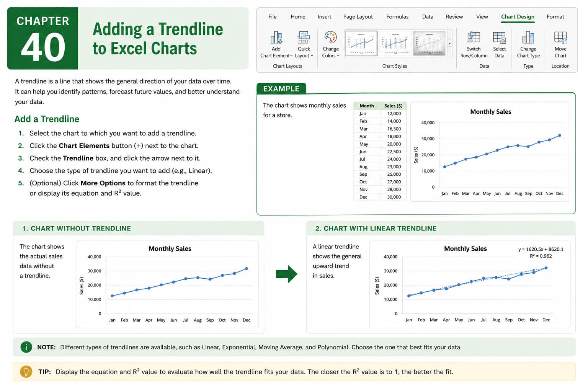This screenshot has width=588, height=392.
Task: Open the Formulas tab
Action: pos(397,17)
